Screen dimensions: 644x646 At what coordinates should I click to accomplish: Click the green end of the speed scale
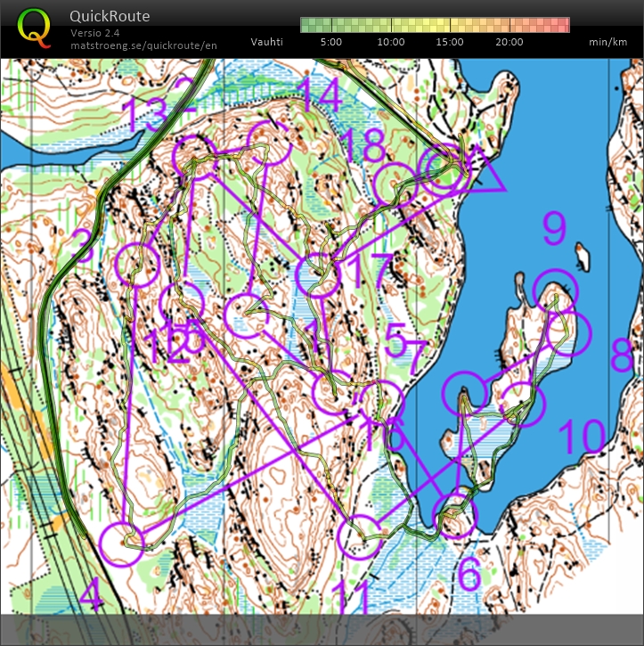(307, 25)
